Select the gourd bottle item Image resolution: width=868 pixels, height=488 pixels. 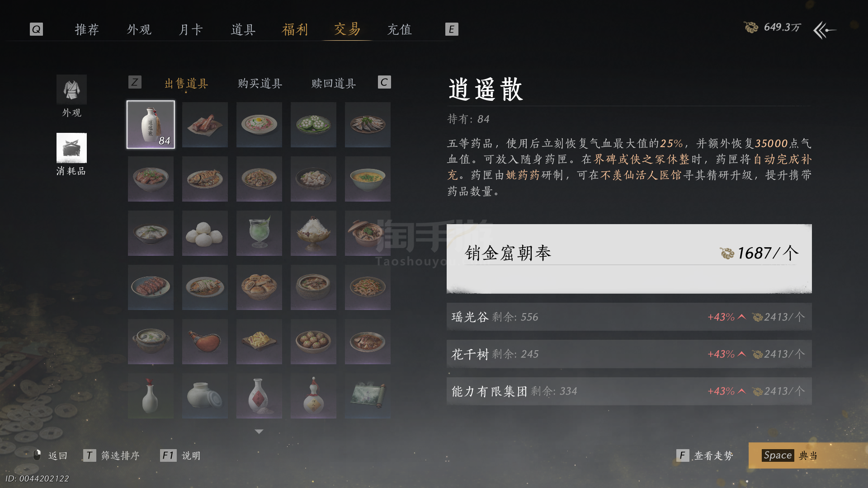(x=313, y=396)
